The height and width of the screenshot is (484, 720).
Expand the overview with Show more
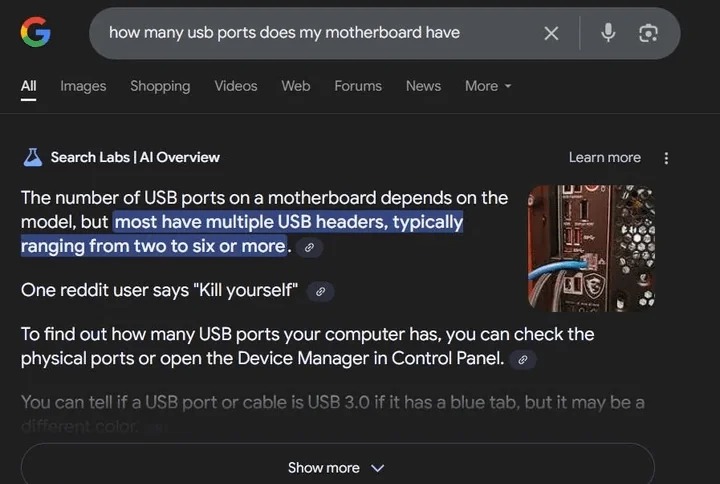pyautogui.click(x=338, y=467)
